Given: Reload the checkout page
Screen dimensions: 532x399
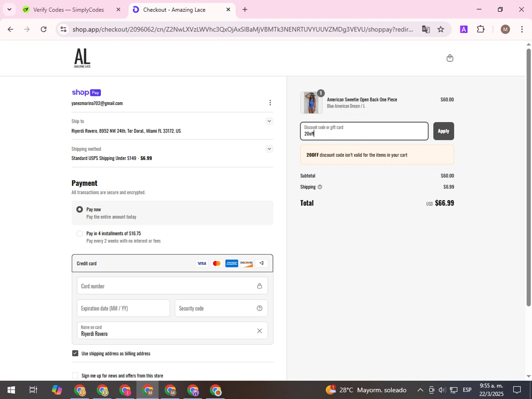Looking at the screenshot, I should pyautogui.click(x=44, y=29).
